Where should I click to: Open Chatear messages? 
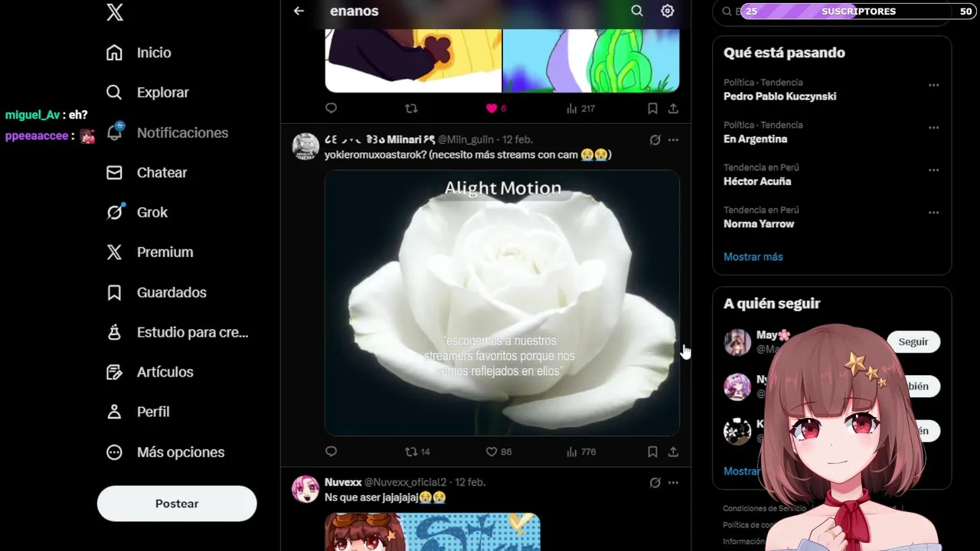(146, 173)
